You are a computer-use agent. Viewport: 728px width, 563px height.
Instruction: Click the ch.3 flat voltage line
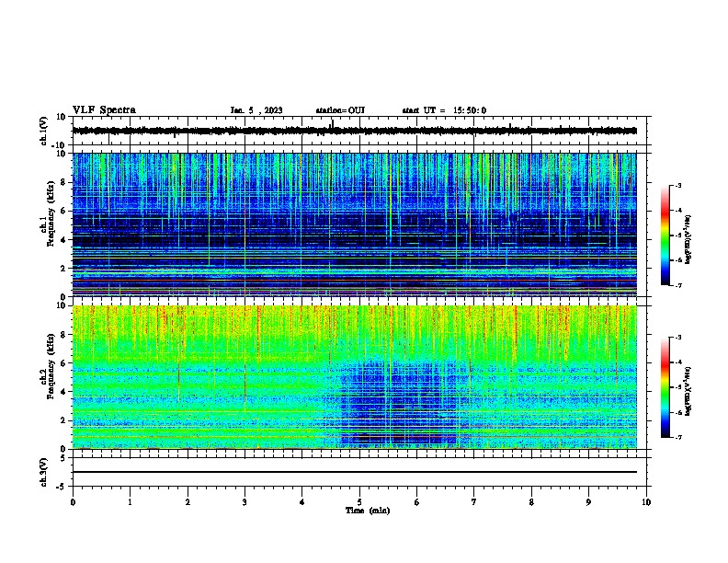click(x=354, y=472)
